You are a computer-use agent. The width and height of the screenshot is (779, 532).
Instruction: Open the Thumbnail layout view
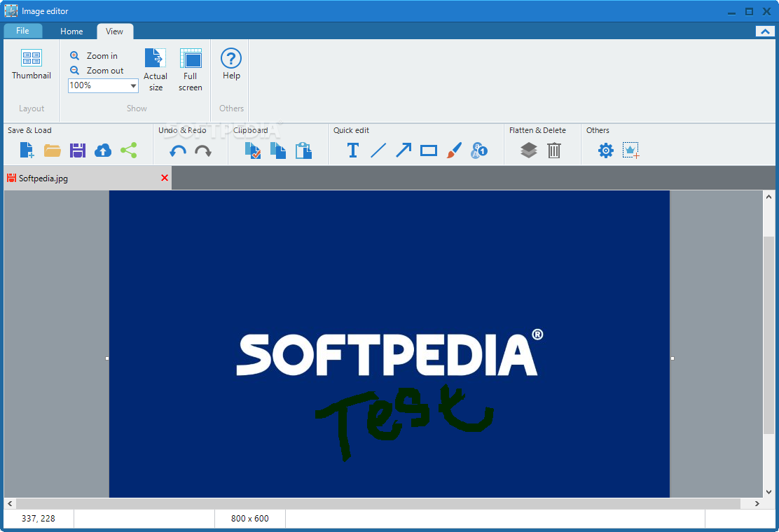click(32, 64)
